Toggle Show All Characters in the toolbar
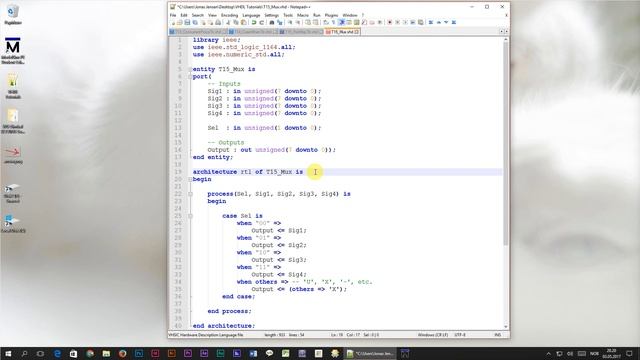640x360 pixels. click(333, 22)
